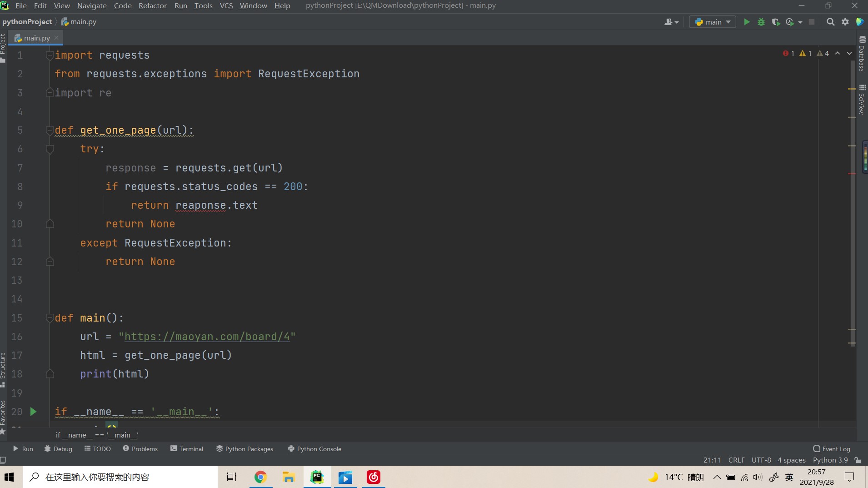
Task: Toggle the Project side panel
Action: (3, 48)
